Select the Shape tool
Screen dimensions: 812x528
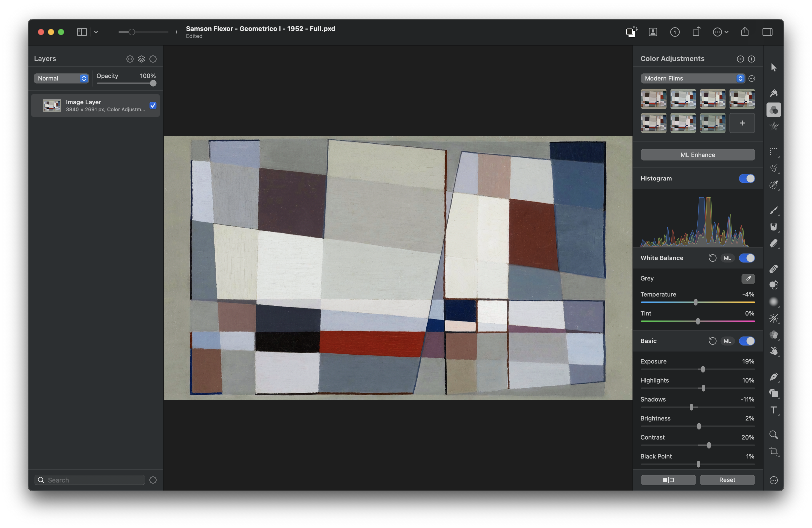773,393
